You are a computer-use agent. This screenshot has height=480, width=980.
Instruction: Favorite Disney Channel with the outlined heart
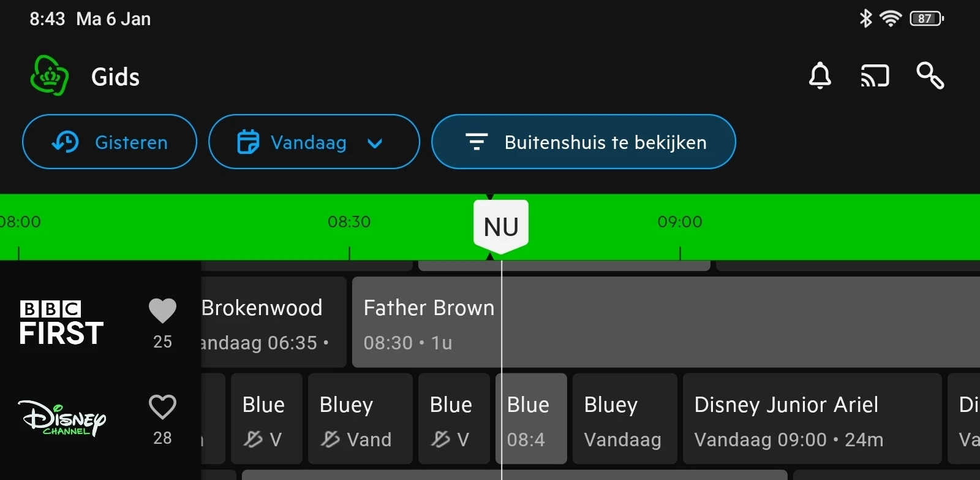click(x=162, y=407)
